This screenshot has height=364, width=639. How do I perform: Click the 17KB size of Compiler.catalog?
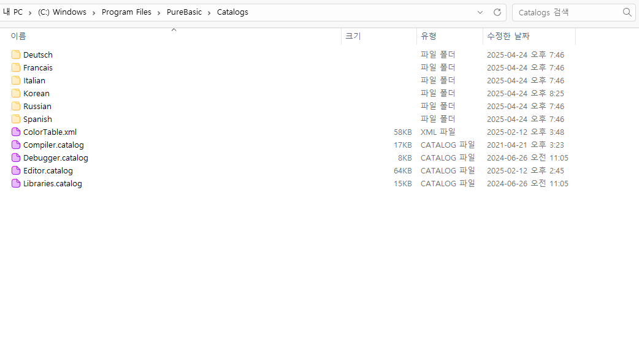(x=403, y=145)
